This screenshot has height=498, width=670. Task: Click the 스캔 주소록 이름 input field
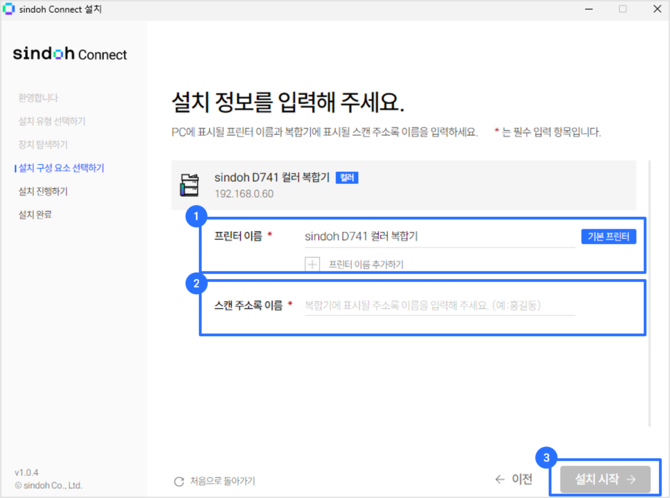[440, 305]
